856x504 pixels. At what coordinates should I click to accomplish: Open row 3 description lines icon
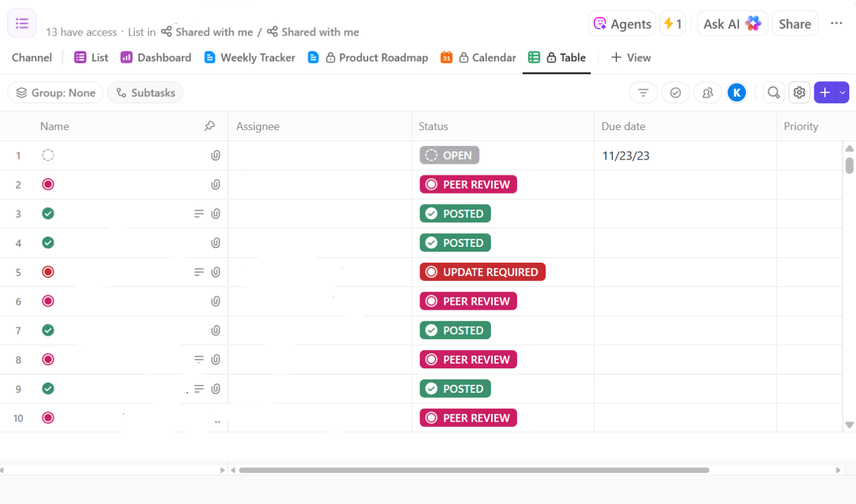(x=199, y=214)
